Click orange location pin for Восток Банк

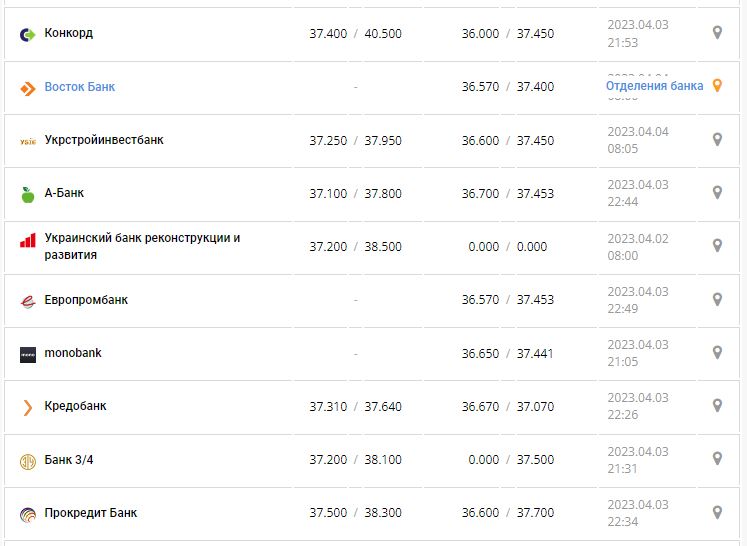[716, 86]
